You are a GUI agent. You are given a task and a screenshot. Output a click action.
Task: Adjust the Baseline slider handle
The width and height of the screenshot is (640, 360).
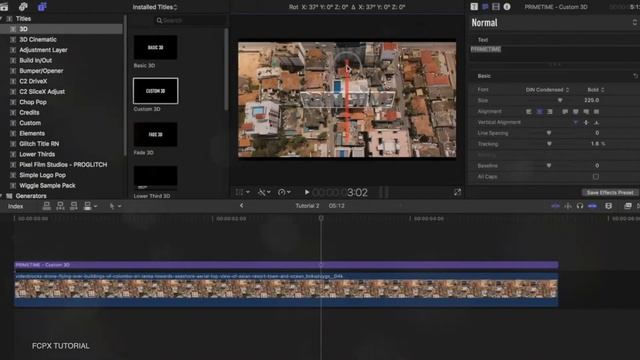(549, 166)
